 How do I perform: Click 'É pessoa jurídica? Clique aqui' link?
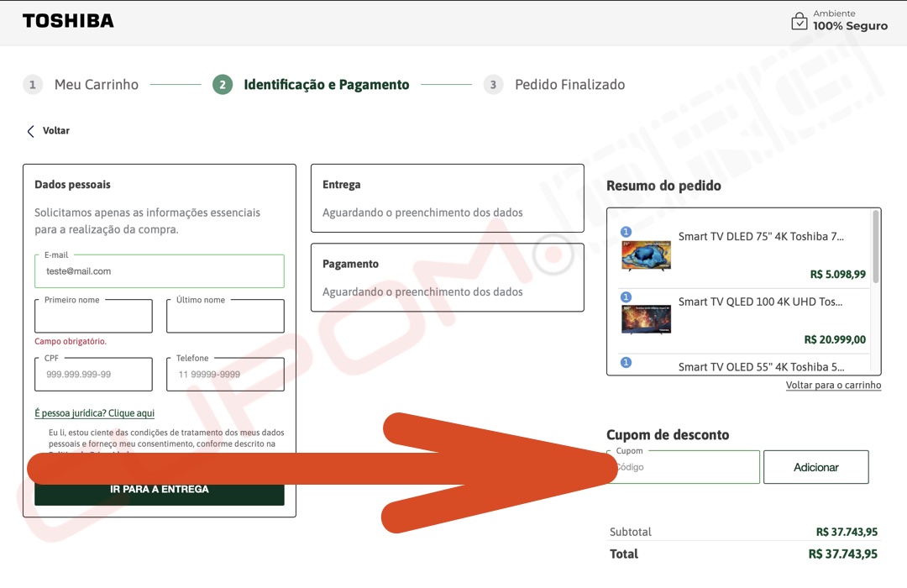[x=94, y=413]
